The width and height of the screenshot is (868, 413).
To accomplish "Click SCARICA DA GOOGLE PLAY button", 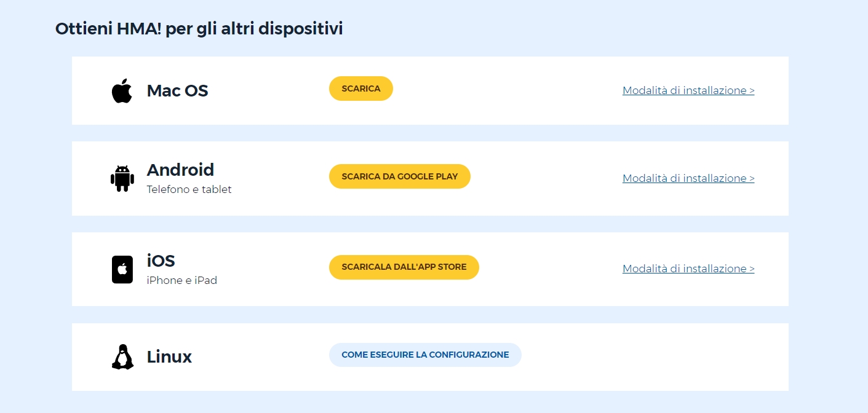I will coord(400,176).
